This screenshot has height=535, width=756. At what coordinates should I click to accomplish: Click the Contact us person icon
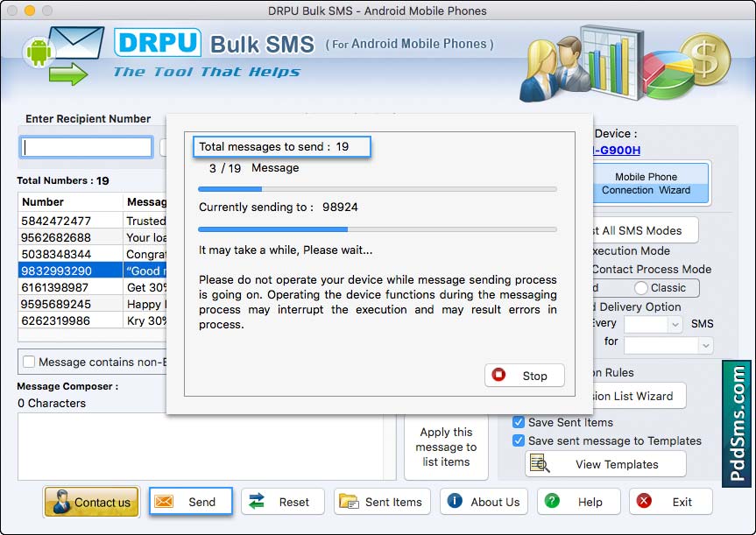61,501
